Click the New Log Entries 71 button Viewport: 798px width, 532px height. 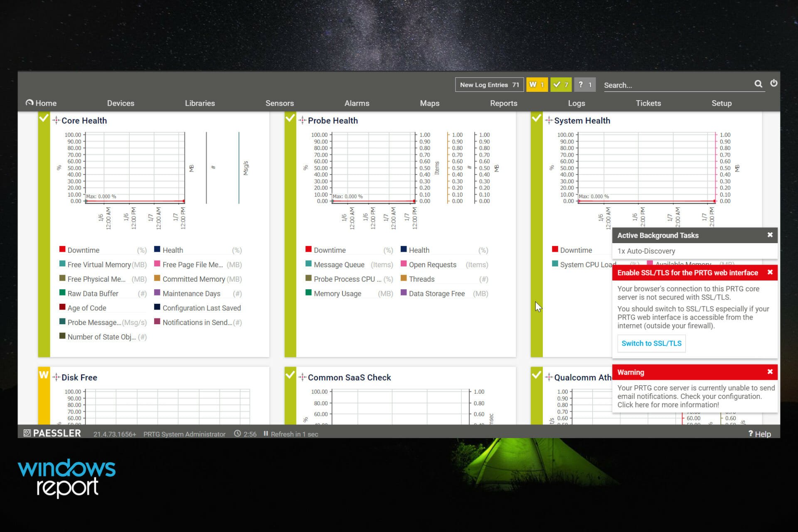(x=489, y=85)
